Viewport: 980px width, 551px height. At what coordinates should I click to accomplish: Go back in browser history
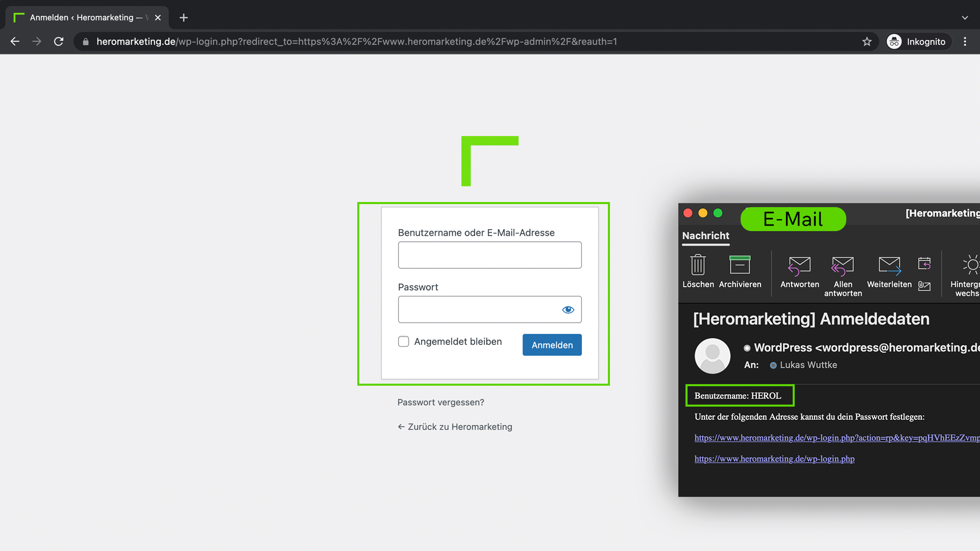coord(15,42)
